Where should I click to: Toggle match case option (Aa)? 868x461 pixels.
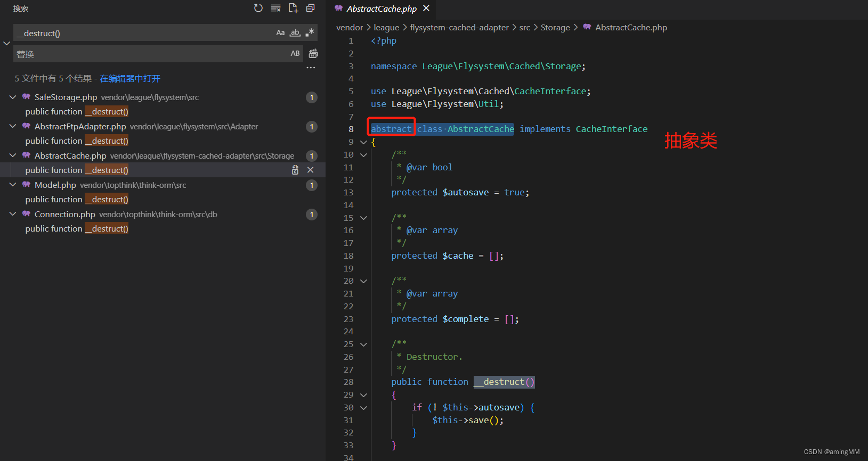280,33
